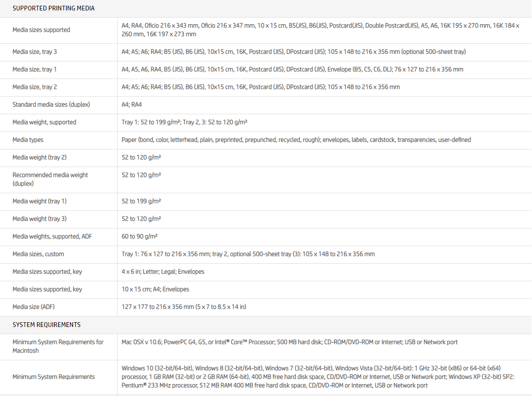Click the Supported Printing Media section header
This screenshot has width=532, height=396.
click(x=53, y=8)
